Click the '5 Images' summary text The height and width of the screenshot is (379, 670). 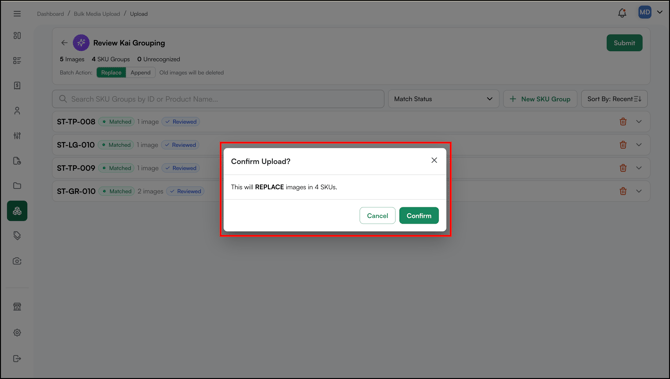point(72,59)
